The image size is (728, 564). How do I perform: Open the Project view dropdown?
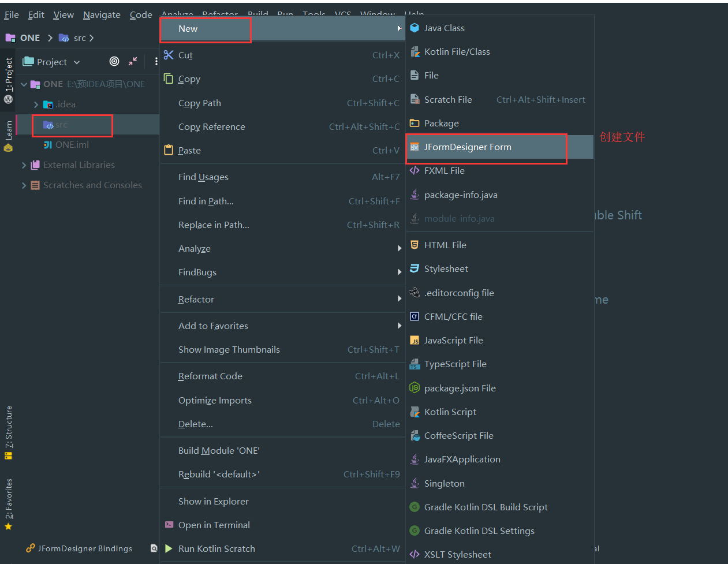tap(77, 62)
